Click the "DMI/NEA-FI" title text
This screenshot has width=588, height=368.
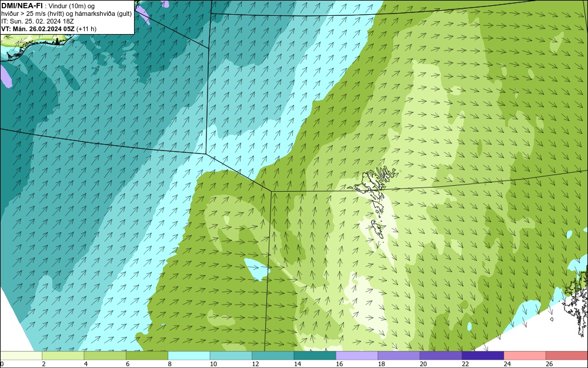tap(22, 6)
